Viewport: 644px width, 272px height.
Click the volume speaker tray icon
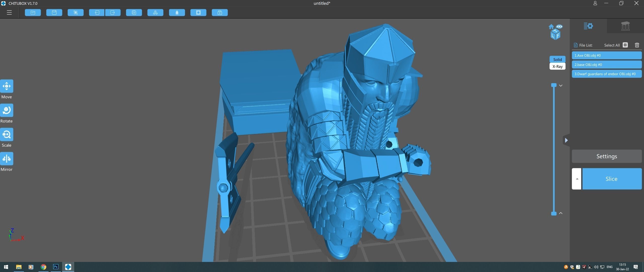pyautogui.click(x=596, y=267)
